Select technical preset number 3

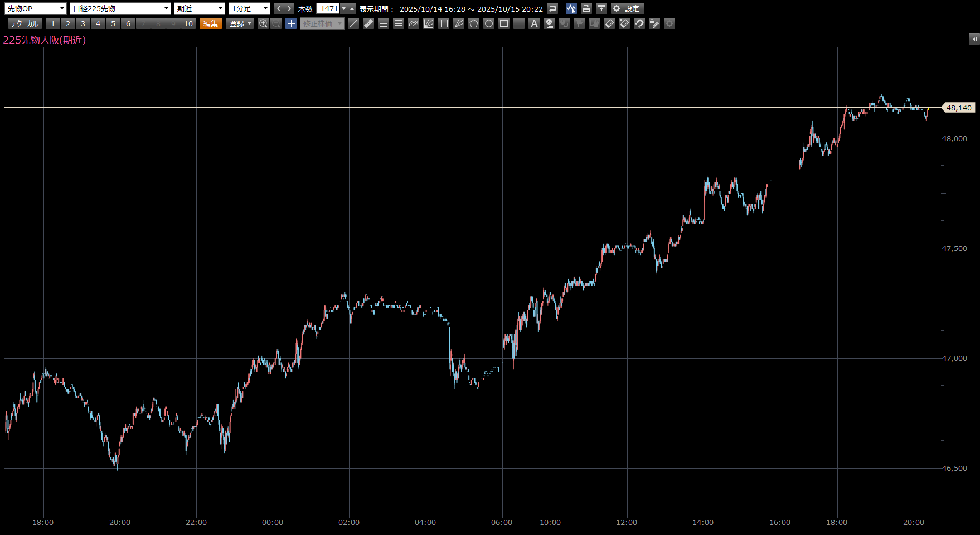pos(83,23)
